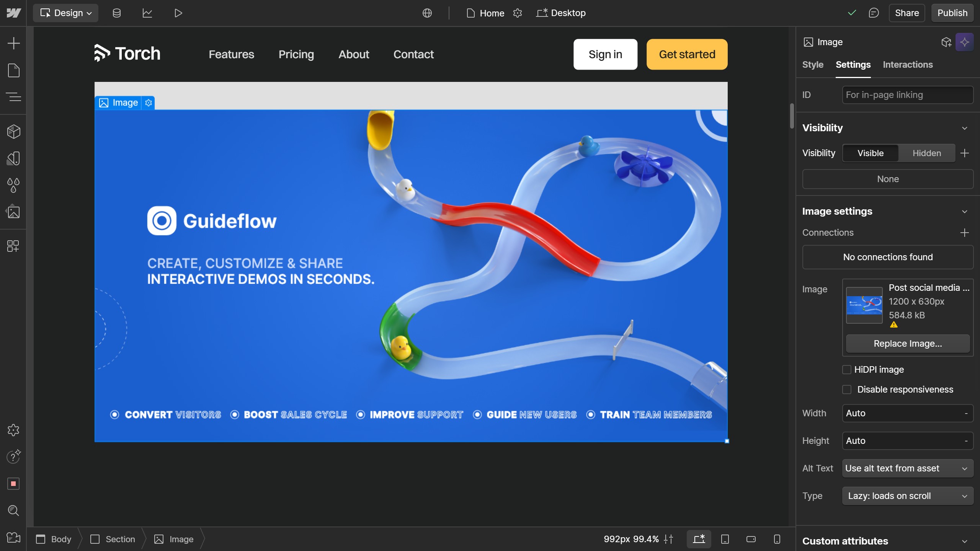
Task: Open the video tutorials camera icon
Action: click(13, 537)
